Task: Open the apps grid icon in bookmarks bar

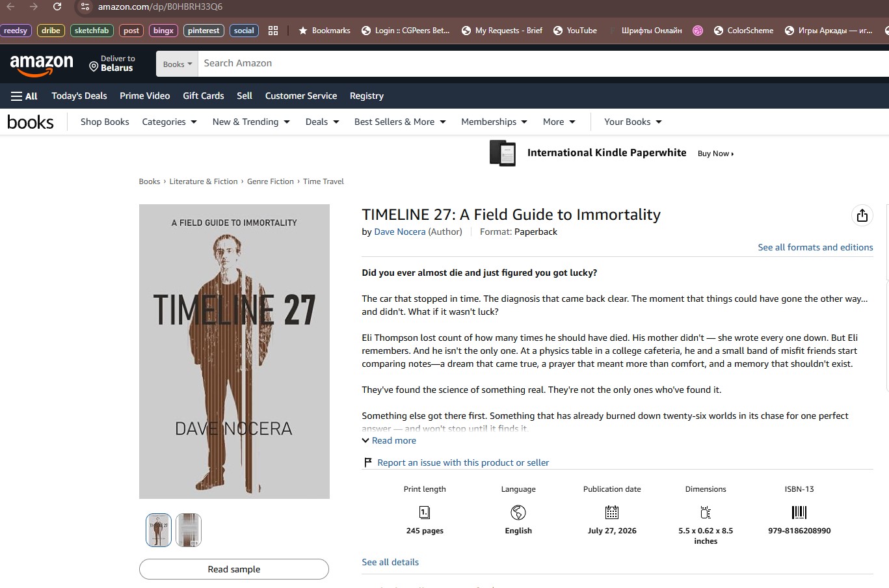Action: coord(273,31)
